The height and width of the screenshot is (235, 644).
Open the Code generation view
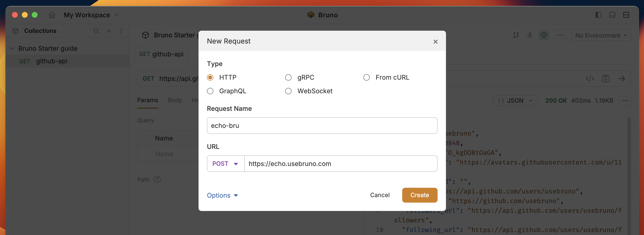click(x=590, y=79)
